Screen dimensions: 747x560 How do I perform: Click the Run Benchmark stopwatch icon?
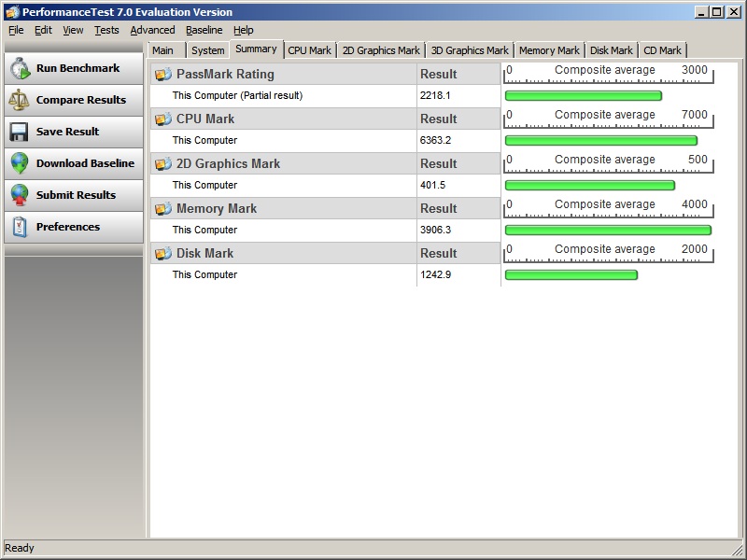pos(20,68)
